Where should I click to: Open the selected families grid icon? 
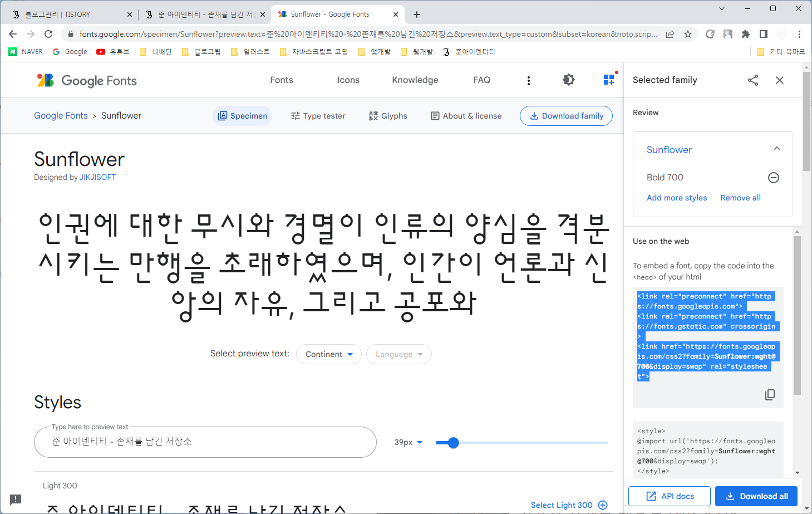(609, 80)
